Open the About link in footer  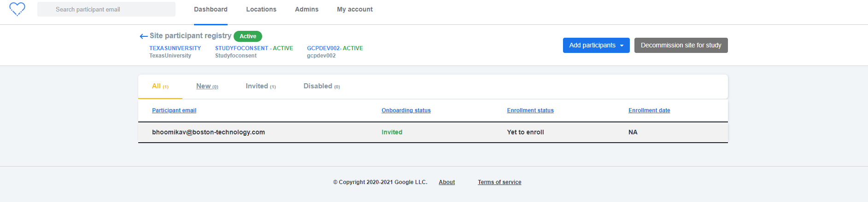[x=446, y=182]
